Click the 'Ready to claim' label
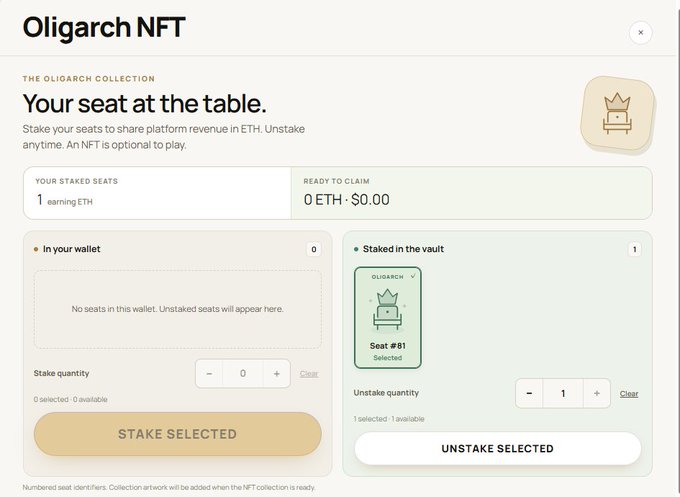The image size is (680, 497). pyautogui.click(x=337, y=181)
